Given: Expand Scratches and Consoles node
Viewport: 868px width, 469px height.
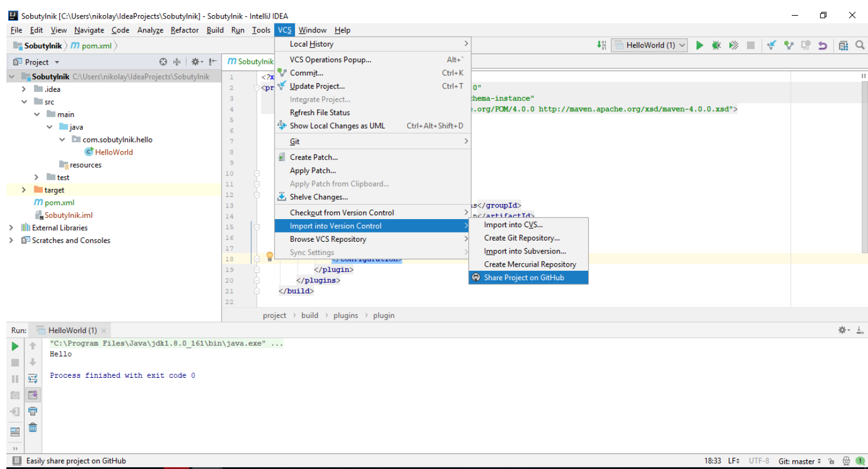Looking at the screenshot, I should point(11,241).
